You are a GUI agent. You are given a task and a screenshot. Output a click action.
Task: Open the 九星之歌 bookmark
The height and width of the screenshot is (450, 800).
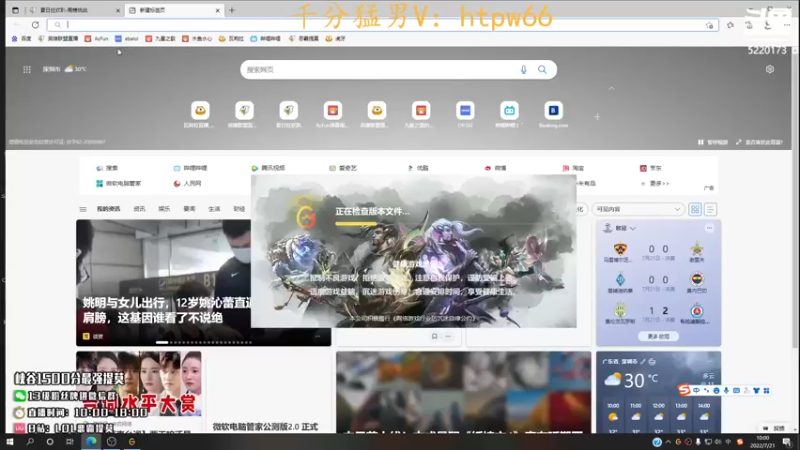click(160, 38)
